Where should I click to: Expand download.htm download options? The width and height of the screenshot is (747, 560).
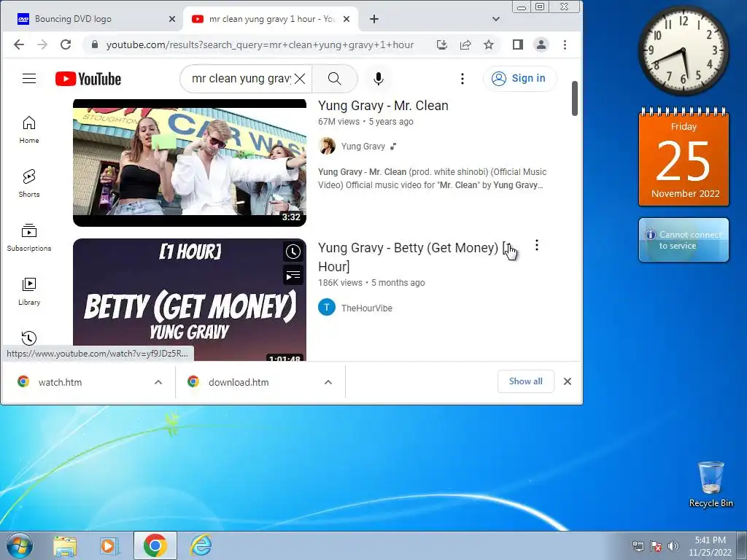(x=328, y=382)
